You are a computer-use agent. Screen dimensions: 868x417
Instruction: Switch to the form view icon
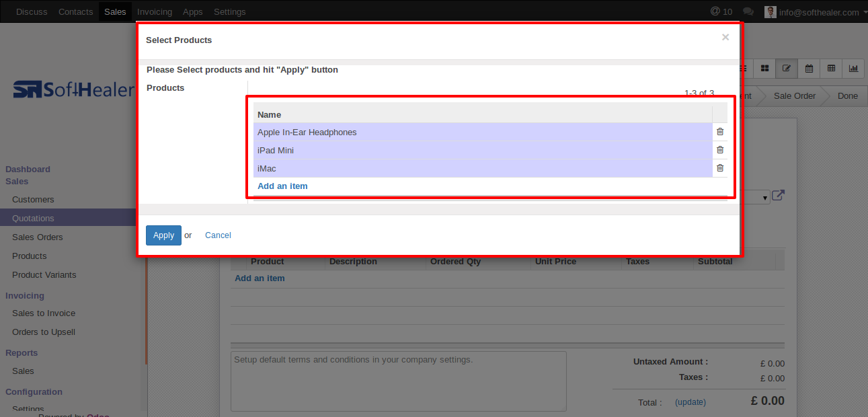787,68
